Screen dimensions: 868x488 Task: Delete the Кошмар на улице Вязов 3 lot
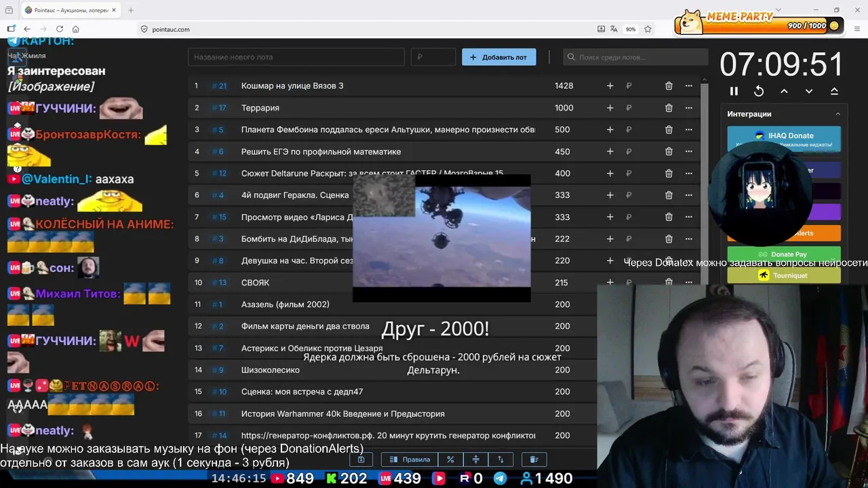click(669, 86)
